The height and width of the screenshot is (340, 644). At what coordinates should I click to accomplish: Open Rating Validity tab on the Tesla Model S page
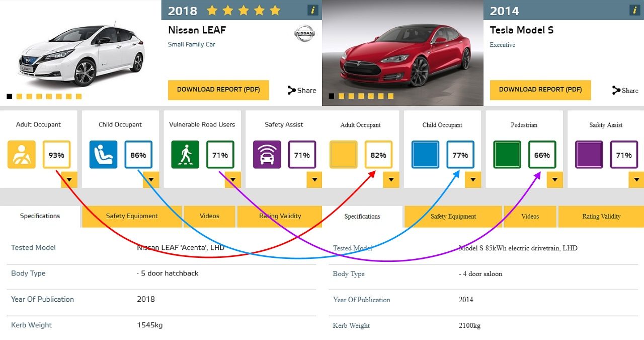tap(601, 217)
